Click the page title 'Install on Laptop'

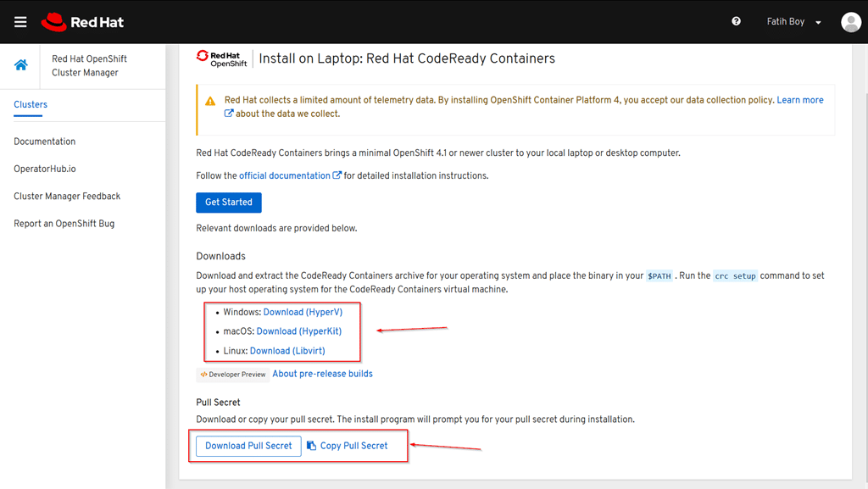[407, 58]
